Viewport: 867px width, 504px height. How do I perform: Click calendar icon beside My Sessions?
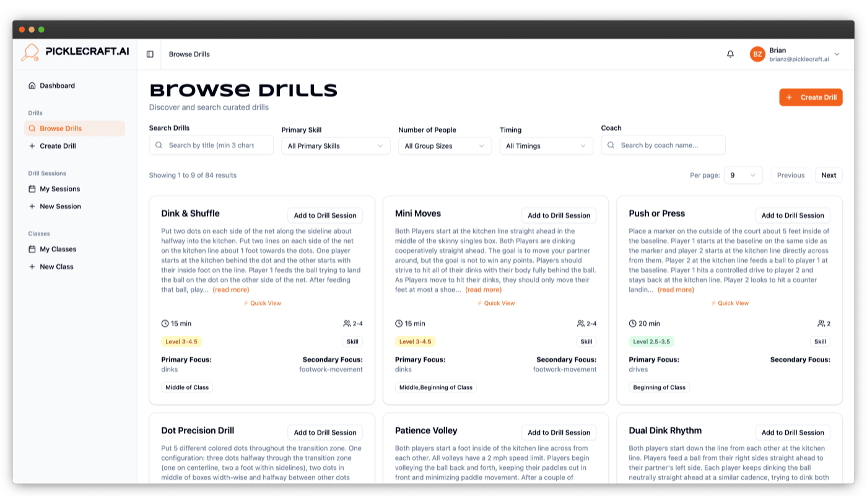(x=32, y=189)
